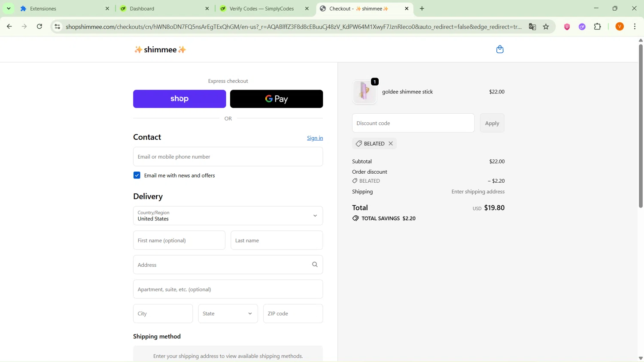Open a new browser tab
The width and height of the screenshot is (644, 362).
[422, 9]
